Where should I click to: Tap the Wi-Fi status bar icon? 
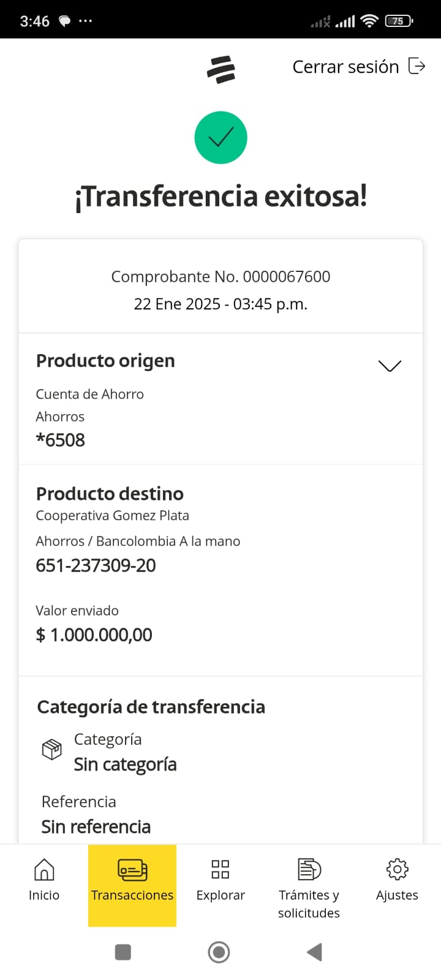369,21
